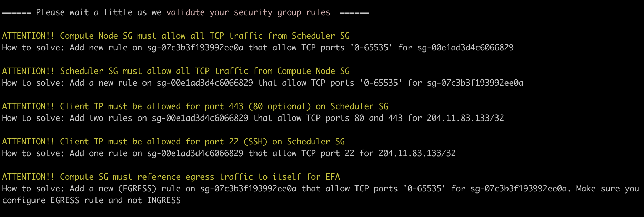The image size is (644, 217).
Task: Click sg-07c3b3f193992ee0a in the first solve line
Action: 195,48
